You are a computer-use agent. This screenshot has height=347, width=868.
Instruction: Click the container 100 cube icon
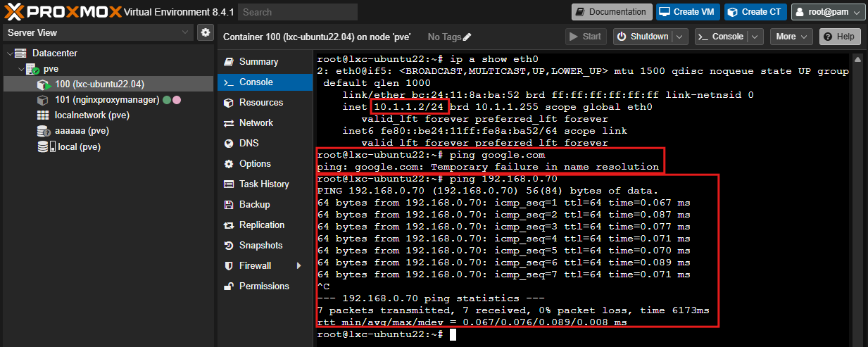click(x=44, y=84)
